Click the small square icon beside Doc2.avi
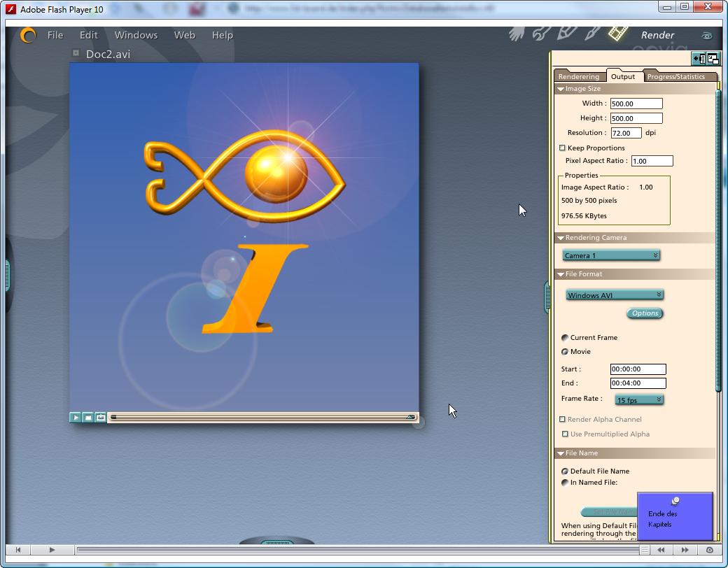Image resolution: width=728 pixels, height=568 pixels. 76,53
